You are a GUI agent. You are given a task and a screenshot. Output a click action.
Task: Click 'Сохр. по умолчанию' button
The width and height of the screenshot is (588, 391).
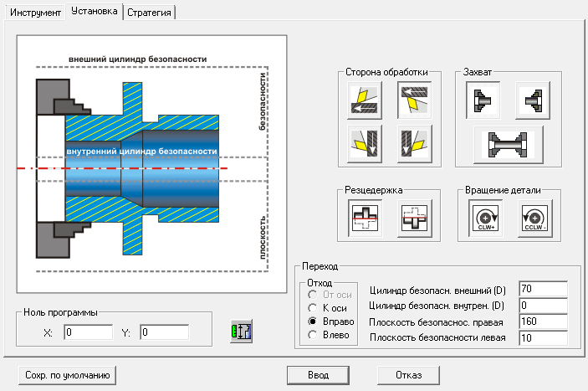point(67,375)
